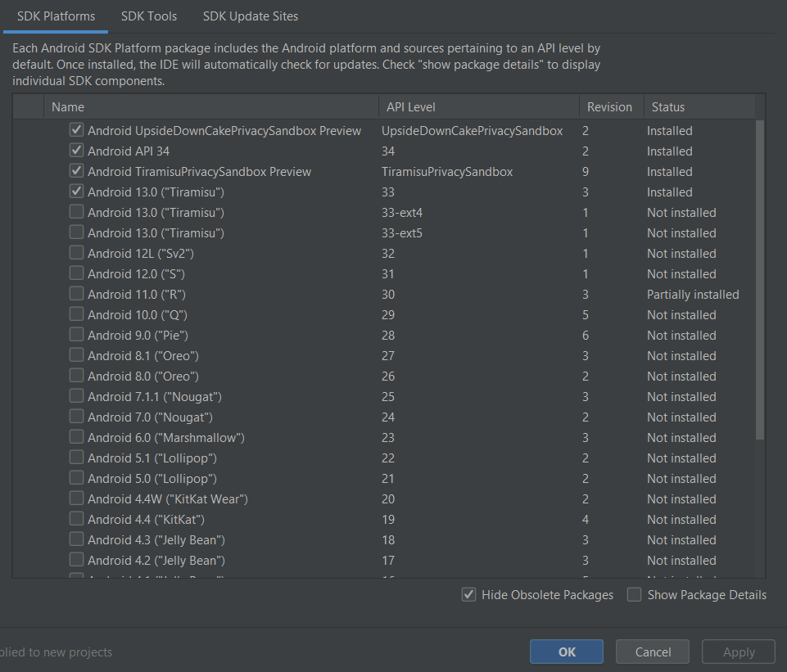The width and height of the screenshot is (787, 672).
Task: Check the Android 8.1 ("Oreo") checkbox
Action: 76,355
